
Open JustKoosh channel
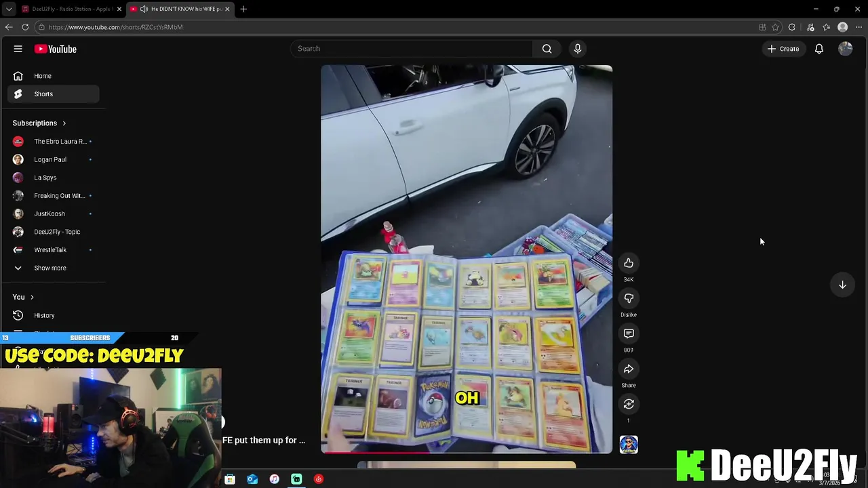tap(54, 213)
